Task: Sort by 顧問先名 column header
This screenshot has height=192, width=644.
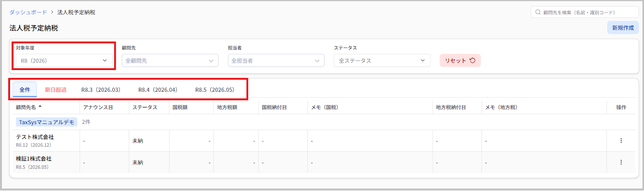Action: tap(26, 107)
